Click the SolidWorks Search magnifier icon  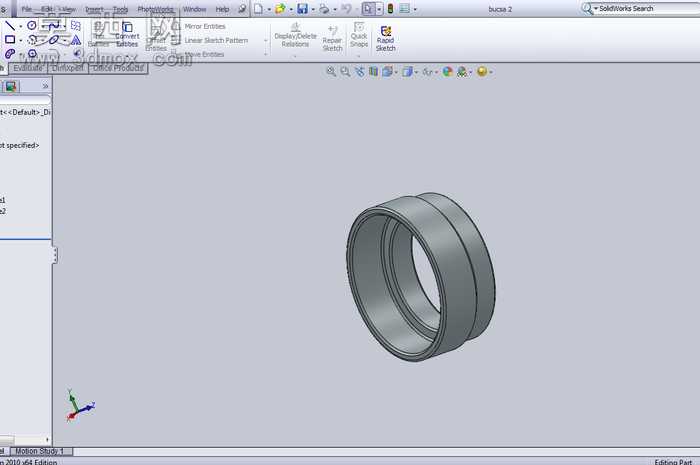click(x=587, y=8)
